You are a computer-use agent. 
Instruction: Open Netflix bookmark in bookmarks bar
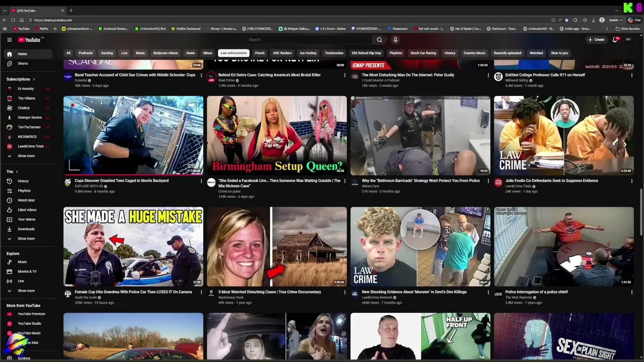tap(41, 29)
